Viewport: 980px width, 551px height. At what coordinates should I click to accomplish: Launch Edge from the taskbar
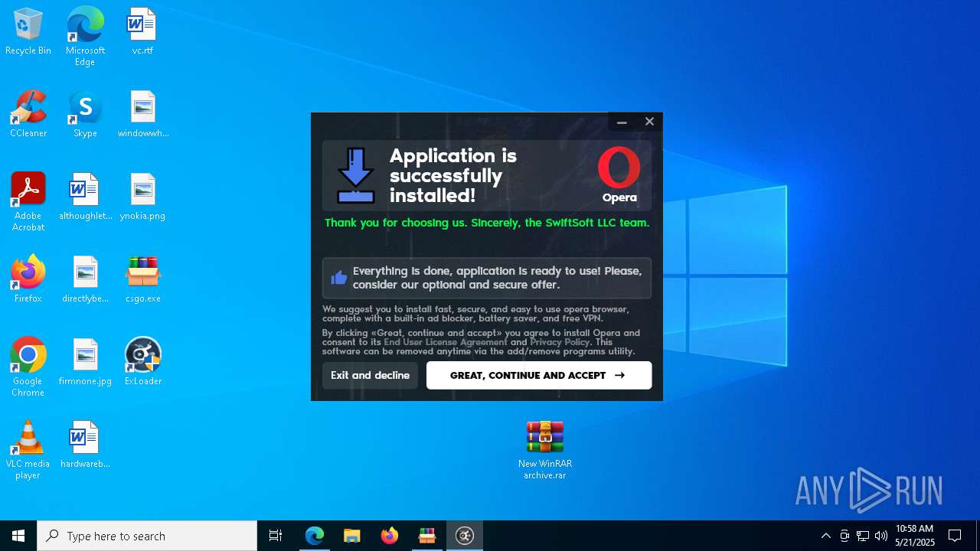click(x=315, y=536)
